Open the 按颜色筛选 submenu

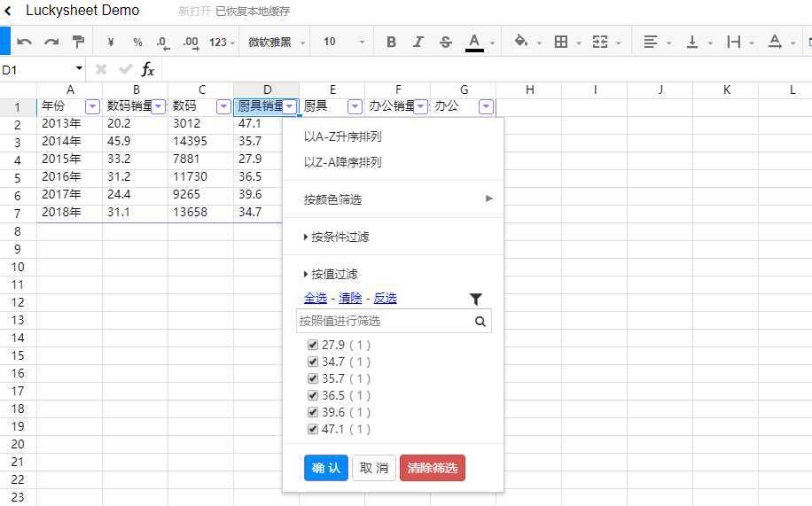[393, 199]
